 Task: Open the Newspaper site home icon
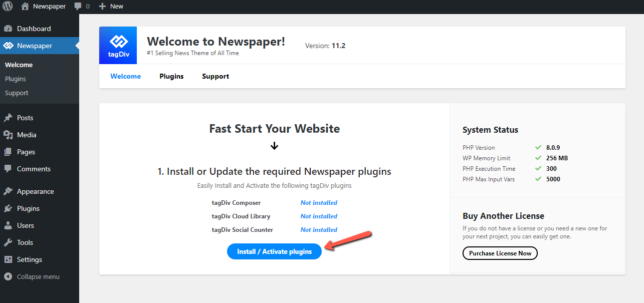coord(25,6)
